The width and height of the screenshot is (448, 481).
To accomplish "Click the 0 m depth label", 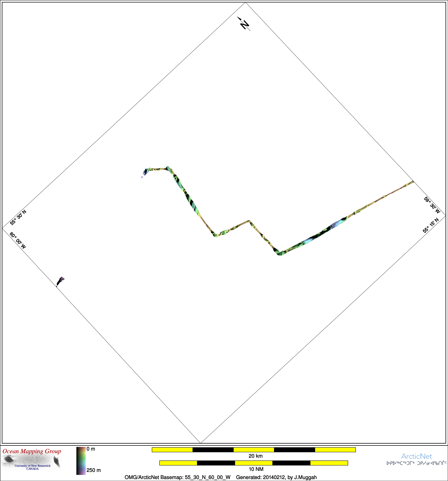I will coord(91,449).
